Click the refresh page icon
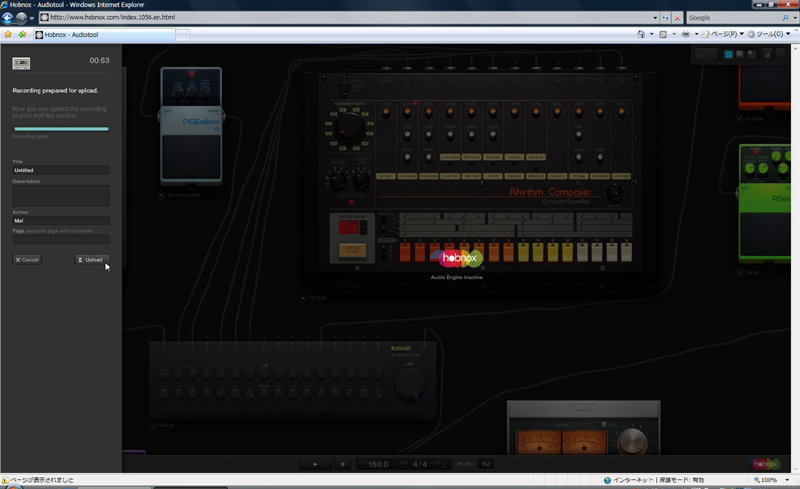800x489 pixels. (665, 17)
